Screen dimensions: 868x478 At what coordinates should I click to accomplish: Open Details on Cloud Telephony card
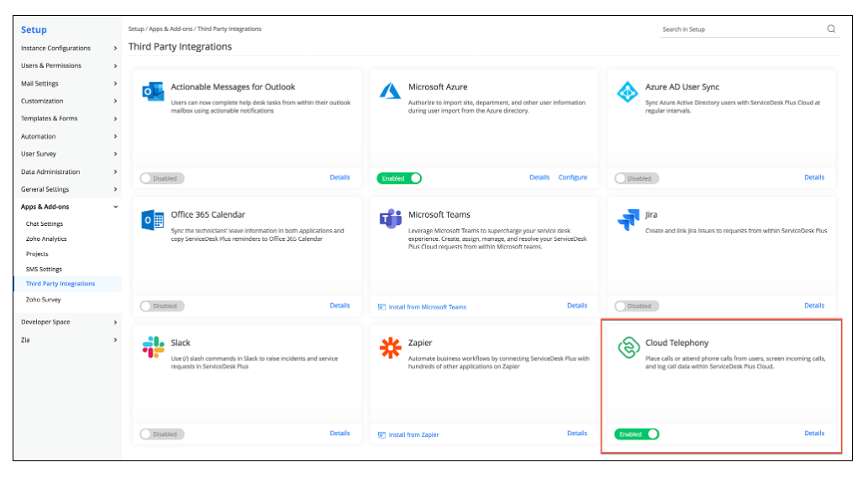click(x=814, y=433)
